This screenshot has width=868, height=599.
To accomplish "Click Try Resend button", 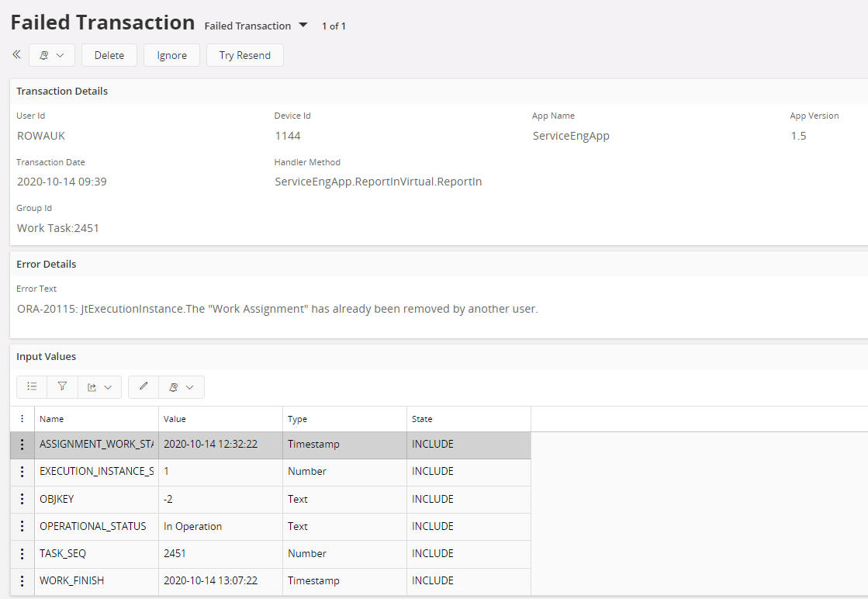I will (x=244, y=55).
